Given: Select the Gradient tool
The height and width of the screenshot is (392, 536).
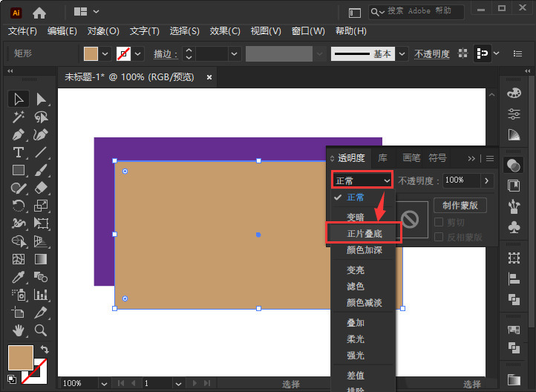Looking at the screenshot, I should pos(41,259).
